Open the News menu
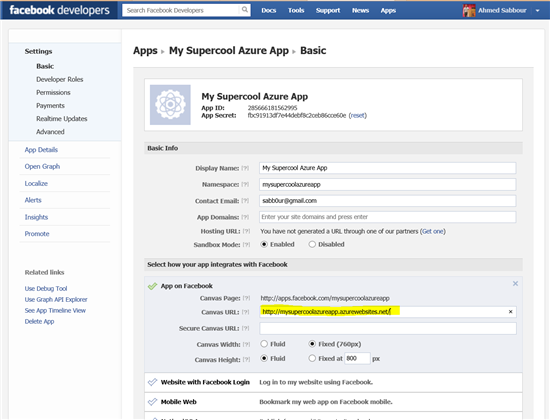 361,11
